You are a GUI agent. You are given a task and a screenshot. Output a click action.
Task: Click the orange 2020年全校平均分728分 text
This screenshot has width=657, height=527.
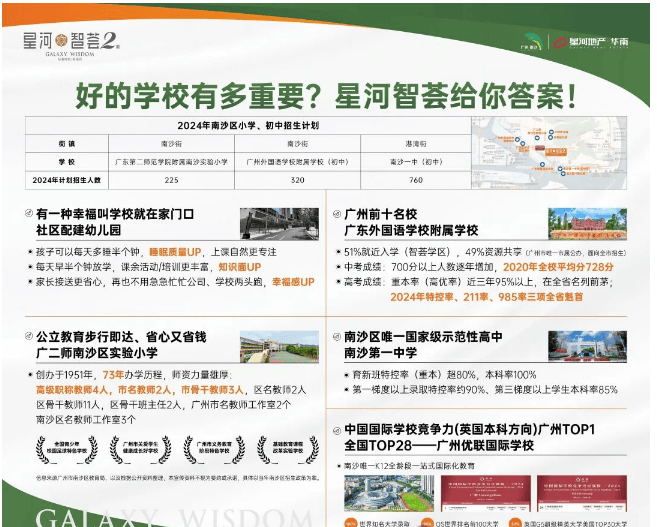pos(558,267)
